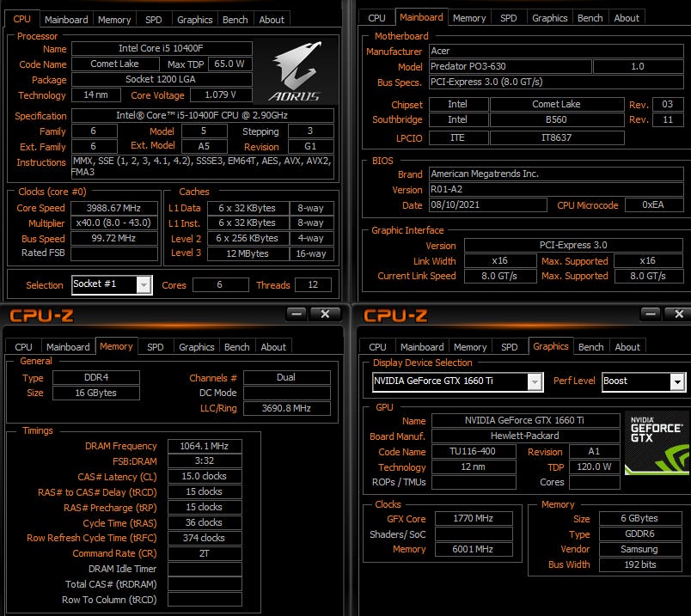Viewport: 691px width, 616px height.
Task: Click the GPU memory Vendor Samsung
Action: coord(640,550)
